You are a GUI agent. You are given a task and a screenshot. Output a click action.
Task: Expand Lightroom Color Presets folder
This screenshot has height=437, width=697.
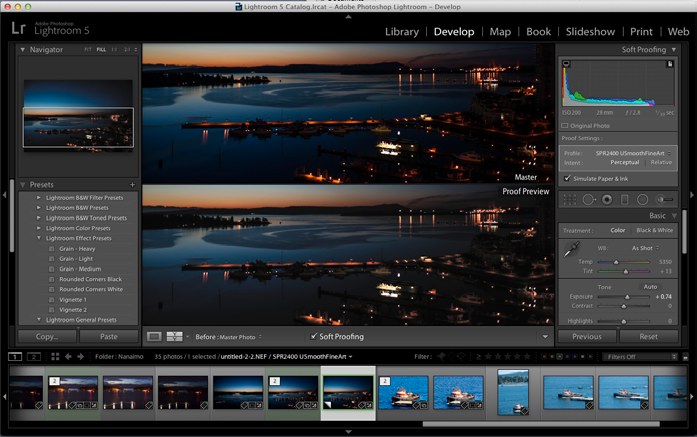pos(39,228)
